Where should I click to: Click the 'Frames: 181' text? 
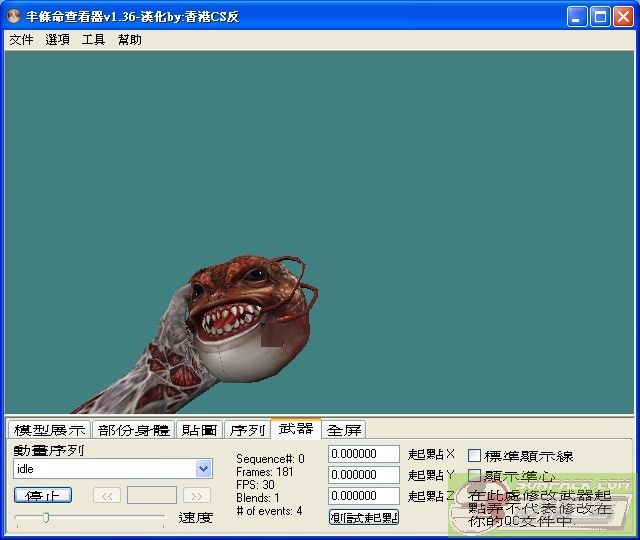coord(264,472)
